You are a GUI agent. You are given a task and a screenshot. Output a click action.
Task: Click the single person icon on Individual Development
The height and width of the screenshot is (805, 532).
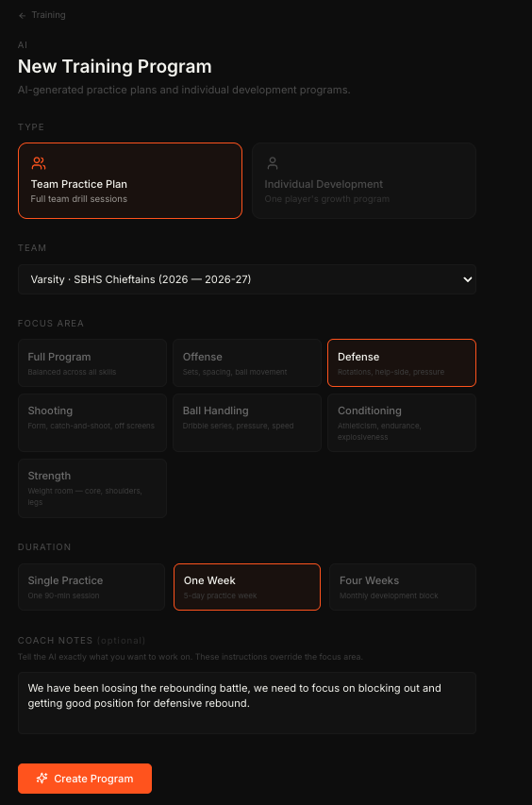click(273, 163)
